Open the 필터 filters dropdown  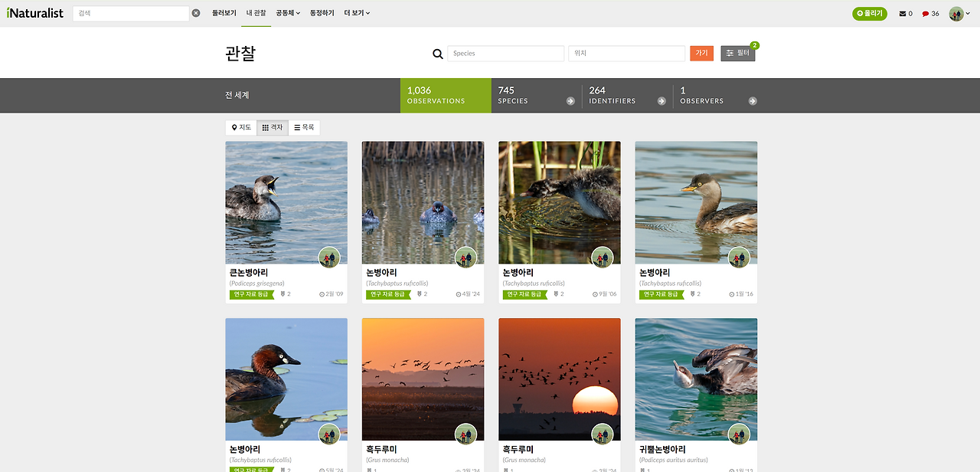coord(738,54)
